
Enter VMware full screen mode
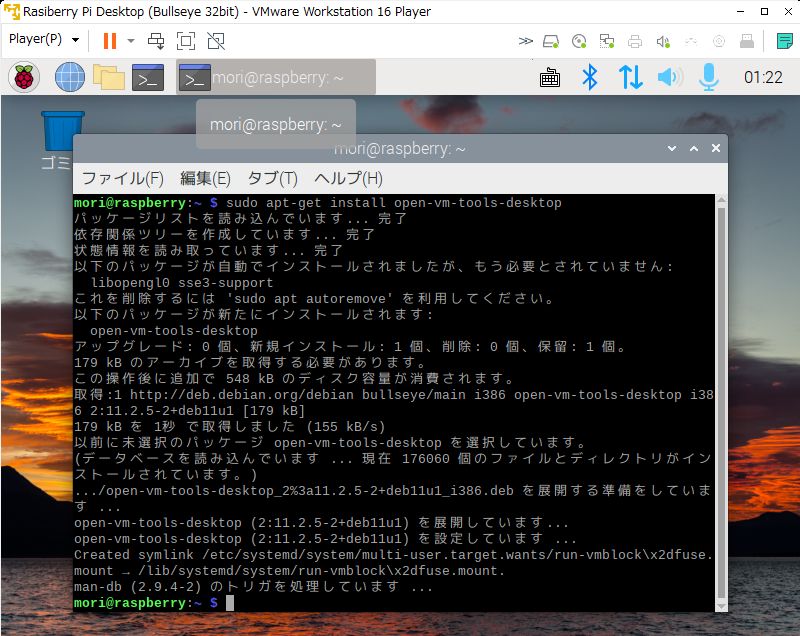coord(186,41)
